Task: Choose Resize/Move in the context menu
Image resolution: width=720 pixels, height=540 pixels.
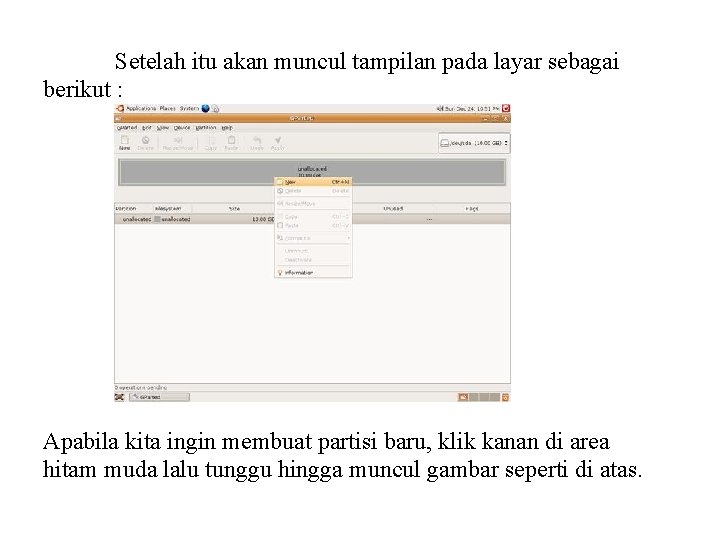Action: (x=313, y=203)
